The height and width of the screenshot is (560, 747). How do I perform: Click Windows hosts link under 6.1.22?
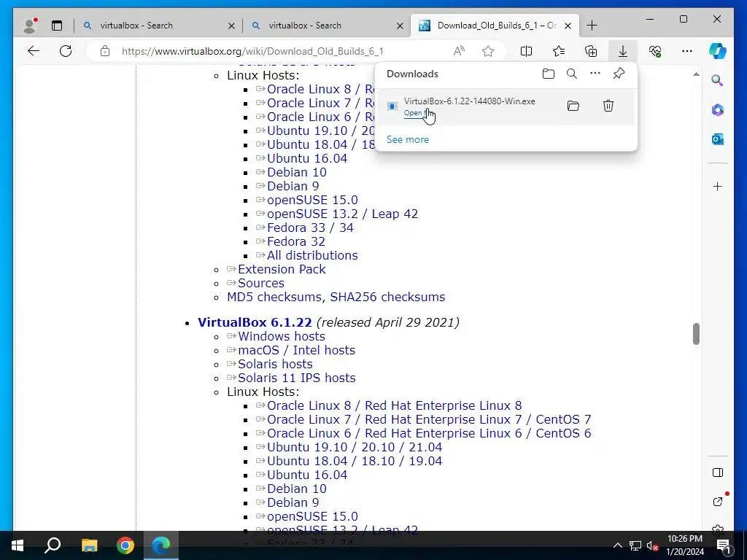click(x=282, y=336)
